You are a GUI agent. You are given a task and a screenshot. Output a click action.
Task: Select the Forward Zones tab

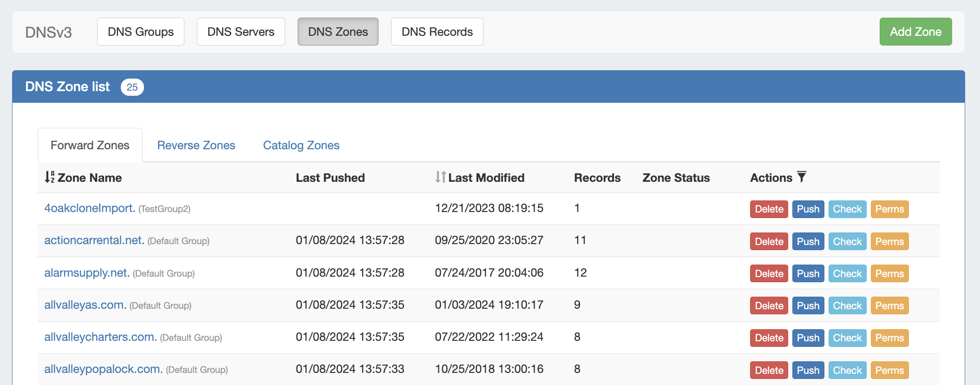90,145
